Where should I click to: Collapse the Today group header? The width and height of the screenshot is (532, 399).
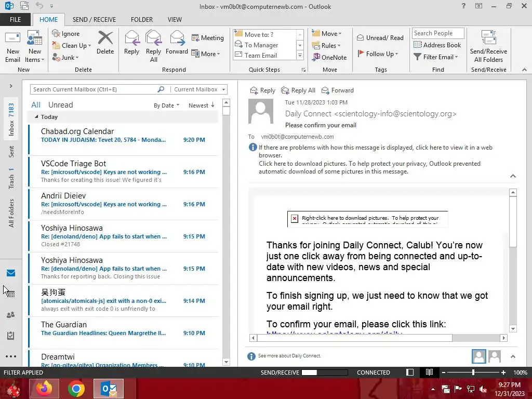point(36,117)
